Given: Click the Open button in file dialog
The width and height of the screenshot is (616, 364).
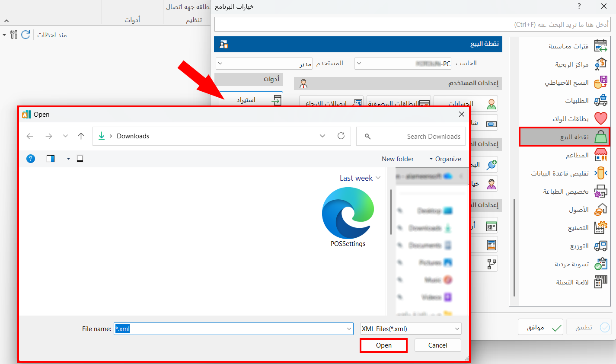Looking at the screenshot, I should pyautogui.click(x=383, y=345).
